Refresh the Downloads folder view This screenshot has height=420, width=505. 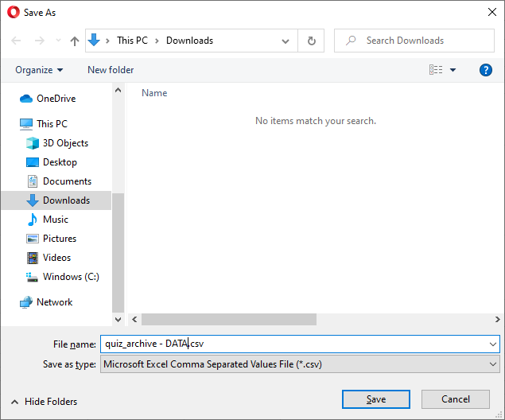(x=312, y=41)
